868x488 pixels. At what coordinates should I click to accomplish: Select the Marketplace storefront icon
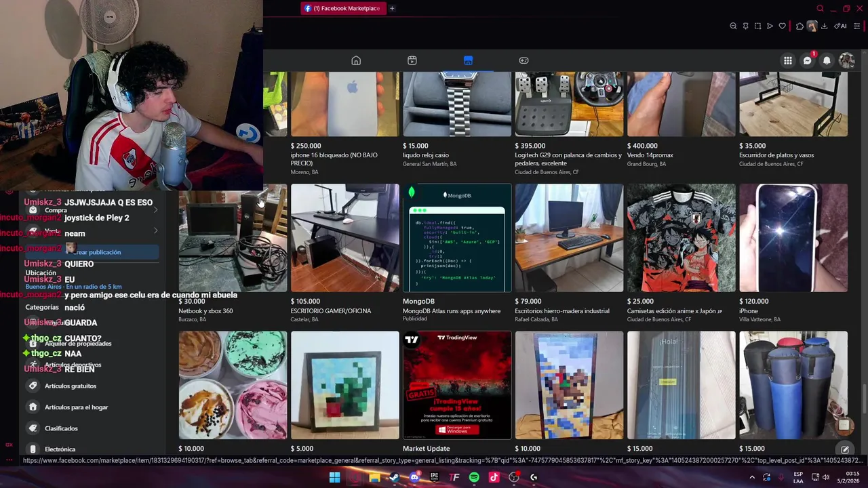click(x=468, y=60)
